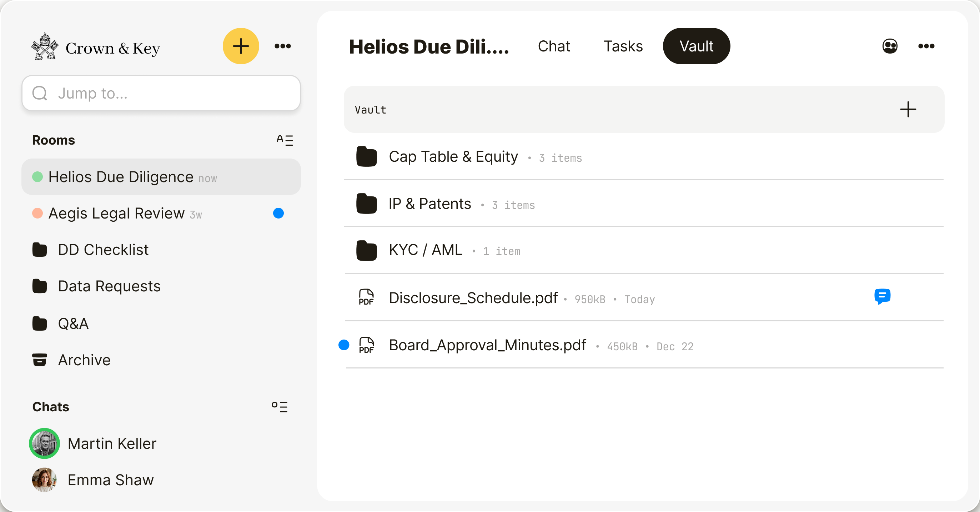Click the members icon in header
980x512 pixels.
point(889,46)
